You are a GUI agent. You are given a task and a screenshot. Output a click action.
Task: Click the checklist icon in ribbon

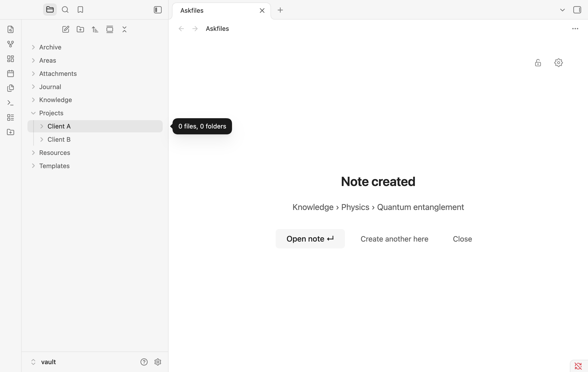11,117
